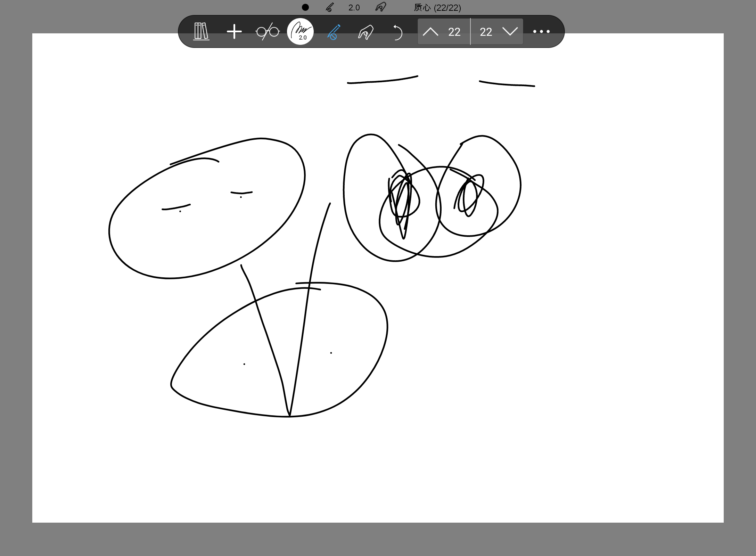Open the 质心 (22/22) document title
This screenshot has width=756, height=556.
point(437,8)
